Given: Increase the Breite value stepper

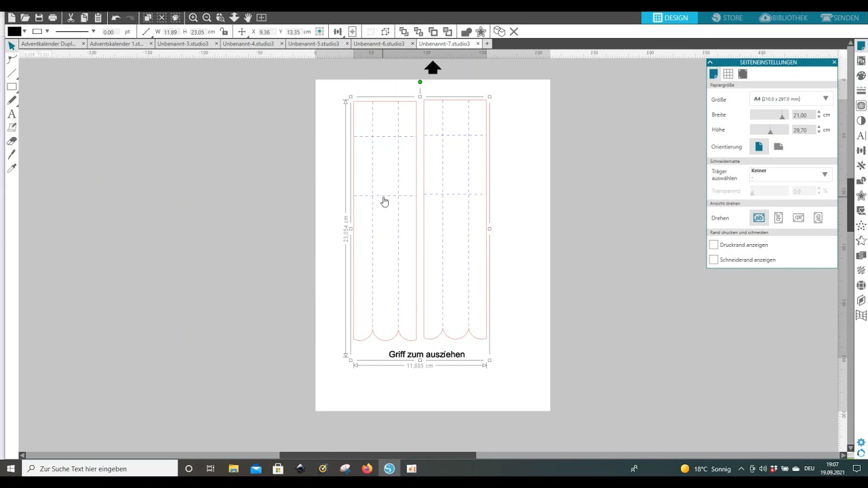Looking at the screenshot, I should 818,113.
